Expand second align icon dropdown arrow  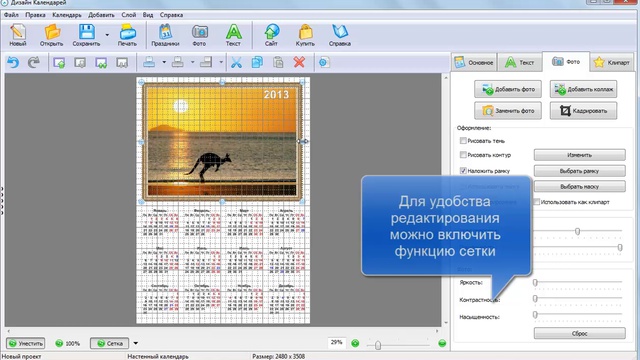[x=193, y=62]
